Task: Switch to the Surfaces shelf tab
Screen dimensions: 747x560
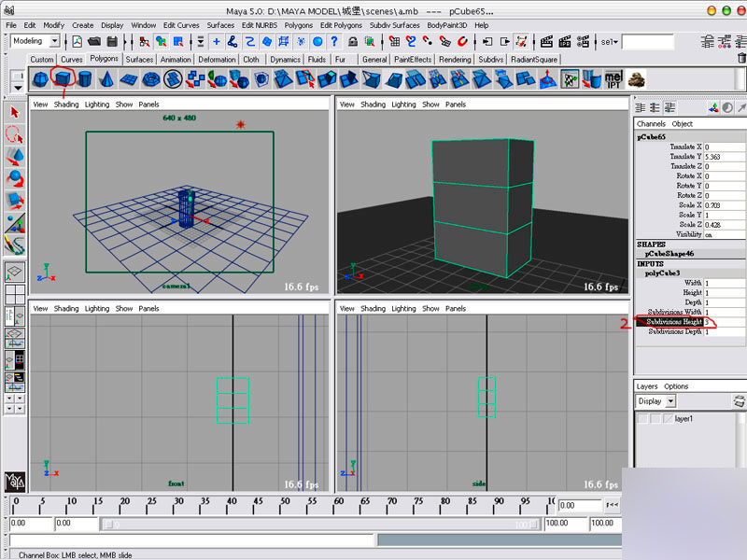Action: pyautogui.click(x=140, y=60)
